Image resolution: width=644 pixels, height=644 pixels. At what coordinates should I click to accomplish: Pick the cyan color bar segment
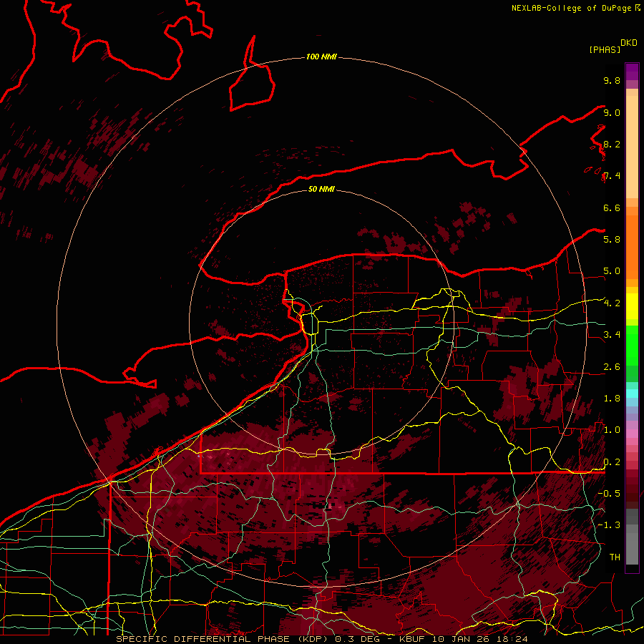coord(632,394)
